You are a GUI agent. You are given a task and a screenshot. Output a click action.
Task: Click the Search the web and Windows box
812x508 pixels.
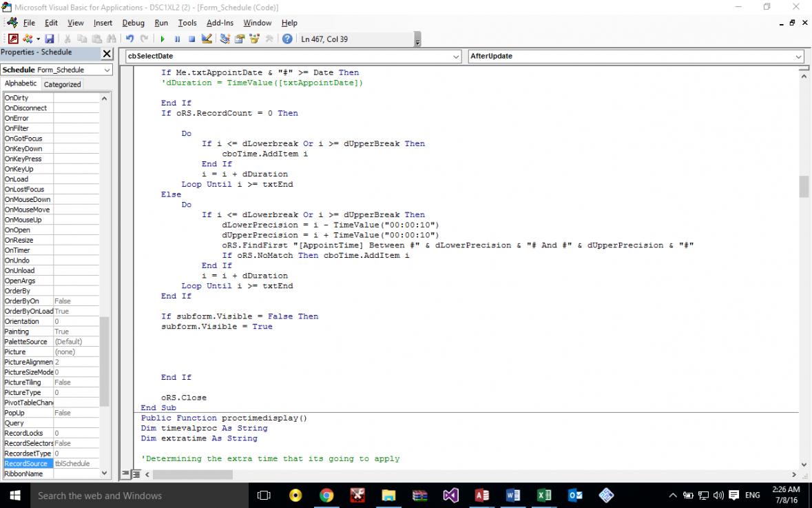(139, 496)
